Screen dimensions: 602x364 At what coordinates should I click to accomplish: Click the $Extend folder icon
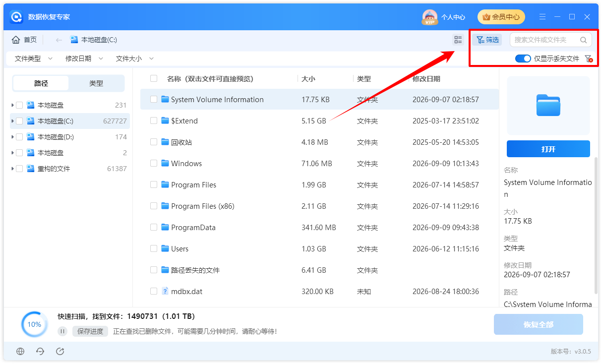[x=166, y=121]
